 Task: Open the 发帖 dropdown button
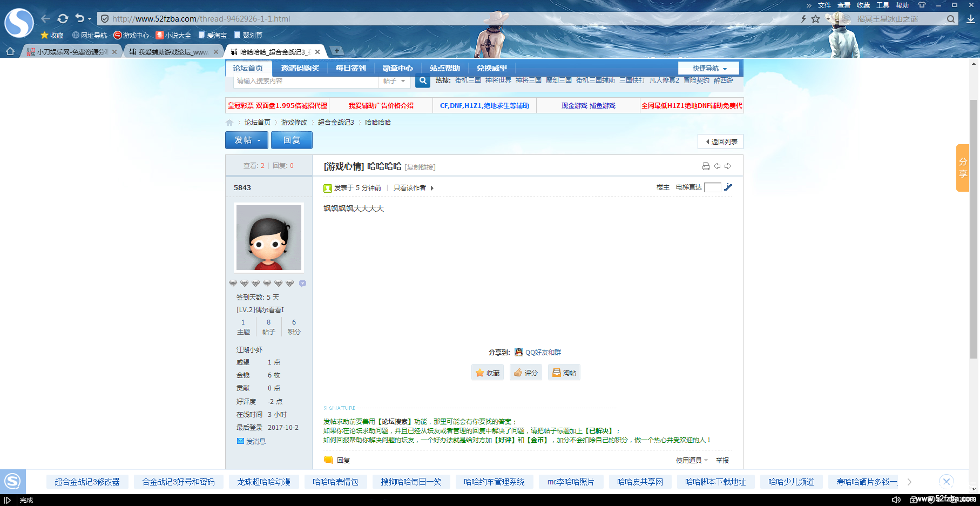pos(247,140)
